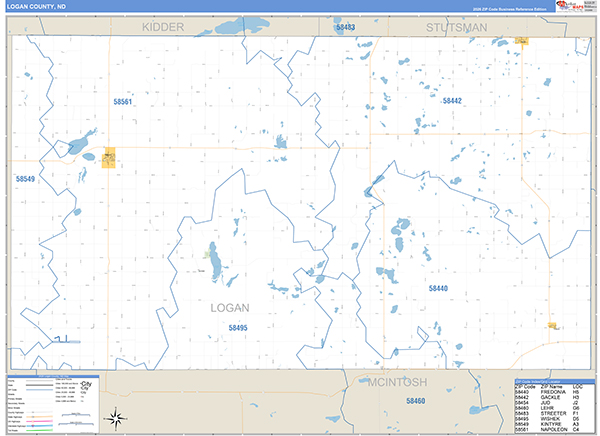The width and height of the screenshot is (600, 436).
Task: Click the ZIP Code Index table header
Action: pos(554,382)
